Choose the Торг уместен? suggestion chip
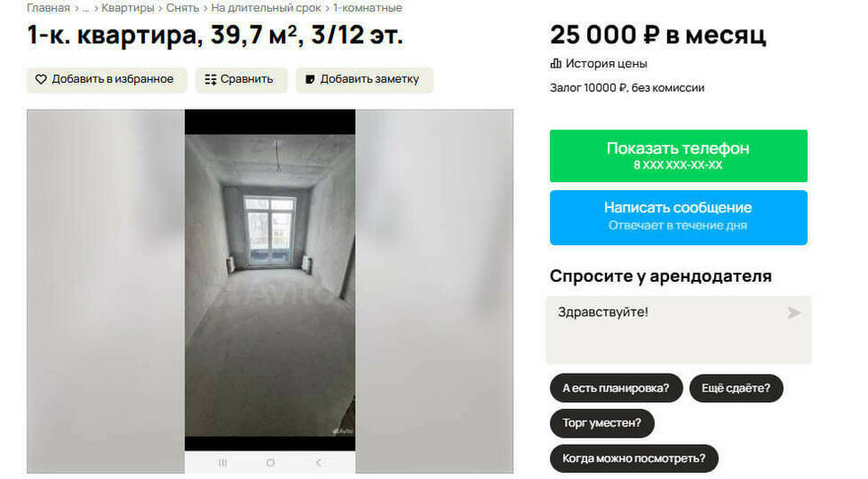Screen dimensions: 868x479 click(x=601, y=423)
